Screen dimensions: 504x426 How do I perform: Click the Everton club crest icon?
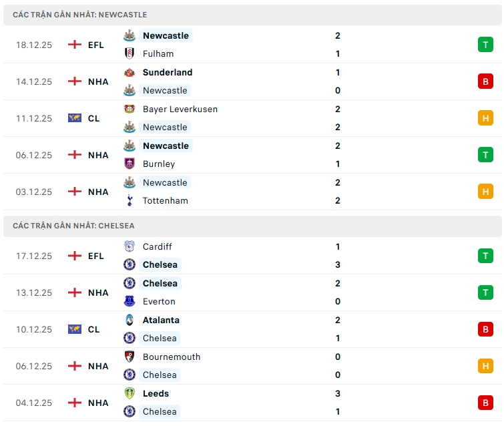[x=130, y=302]
